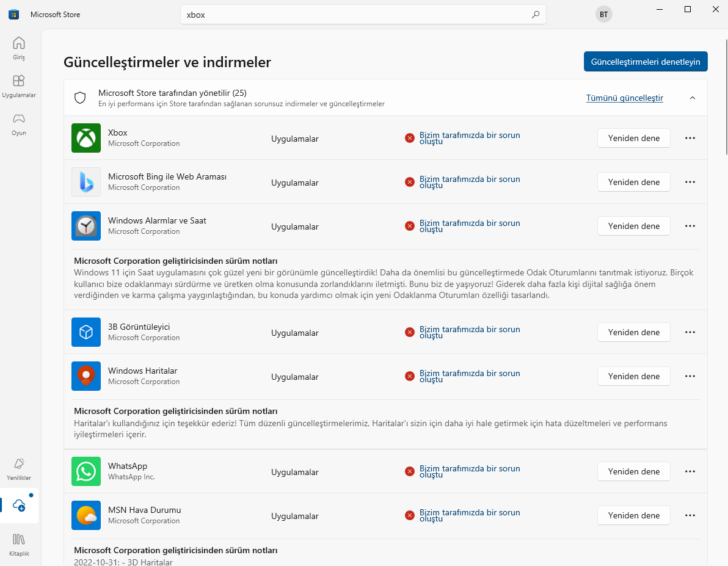Click the MSN Hava Durumu name text
Viewport: 728px width, 566px height.
[x=144, y=510]
